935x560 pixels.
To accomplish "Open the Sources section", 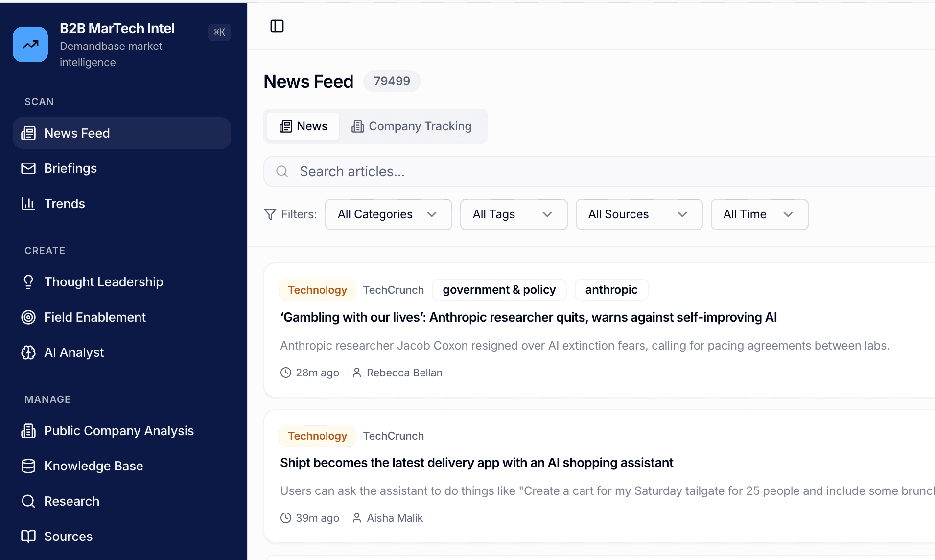I will pyautogui.click(x=122, y=537).
